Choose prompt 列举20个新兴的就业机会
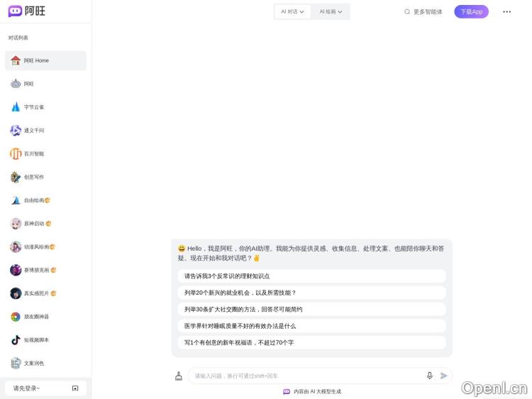Viewport: 532px width, 399px height. pyautogui.click(x=311, y=293)
